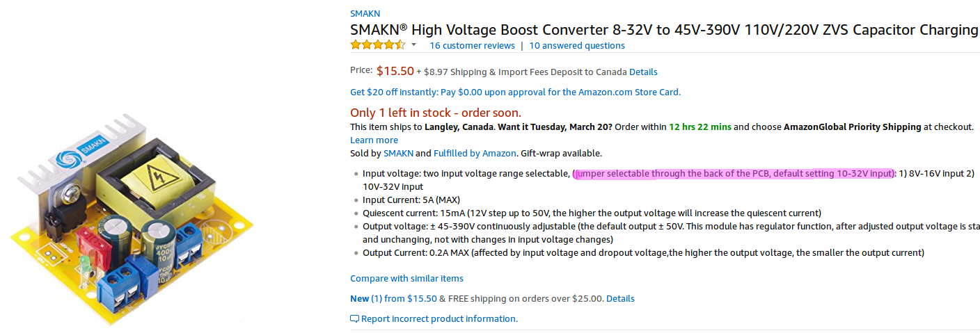Viewport: 980px width, 333px height.
Task: Expand the rating breakdown dropdown arrow
Action: 414,45
